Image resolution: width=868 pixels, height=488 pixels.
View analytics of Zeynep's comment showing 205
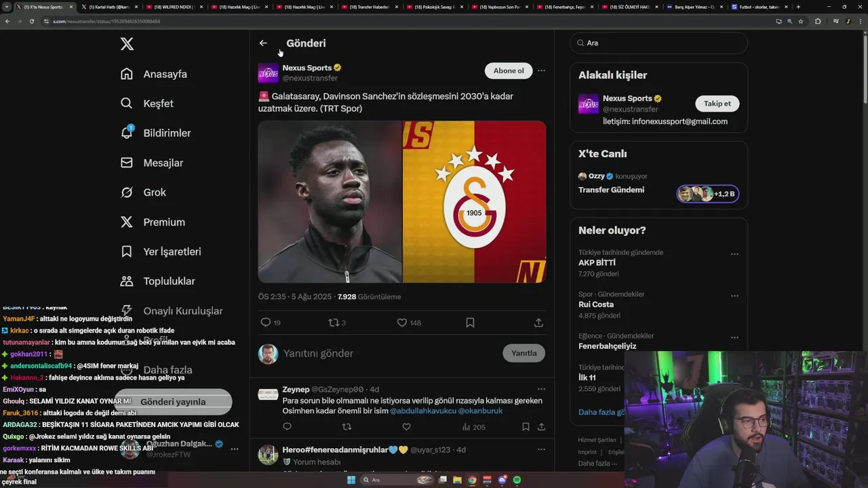tap(473, 427)
